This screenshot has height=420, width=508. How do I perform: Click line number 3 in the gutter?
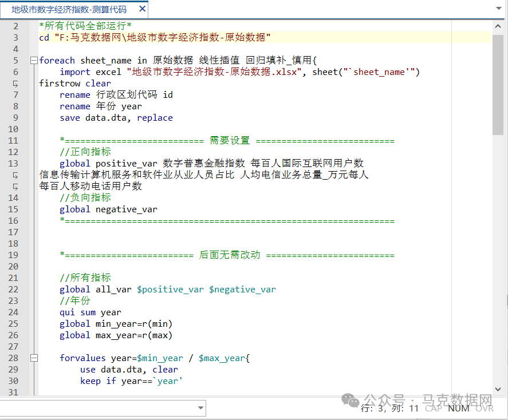tap(15, 38)
